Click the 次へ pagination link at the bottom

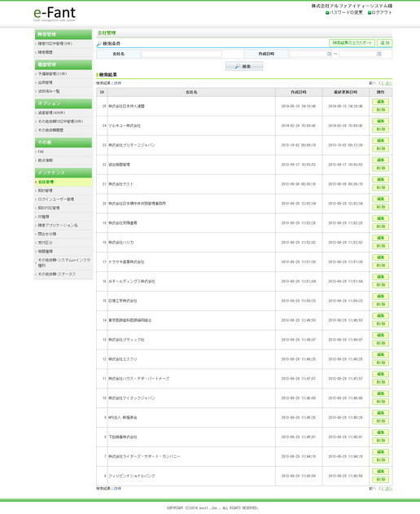tap(388, 489)
